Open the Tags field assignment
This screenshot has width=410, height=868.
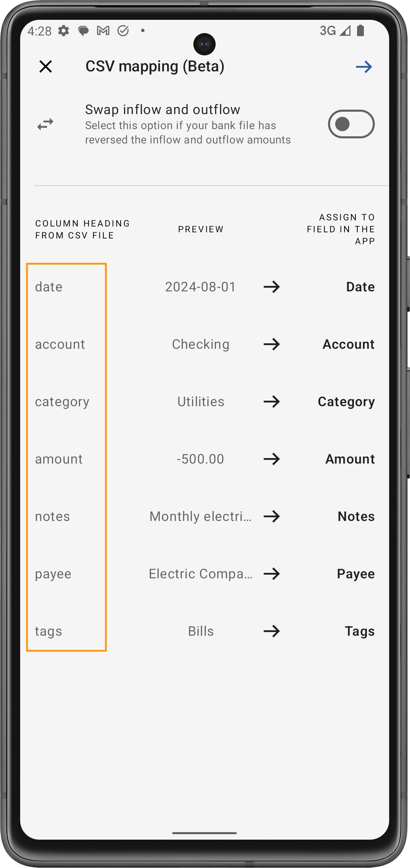pyautogui.click(x=359, y=631)
